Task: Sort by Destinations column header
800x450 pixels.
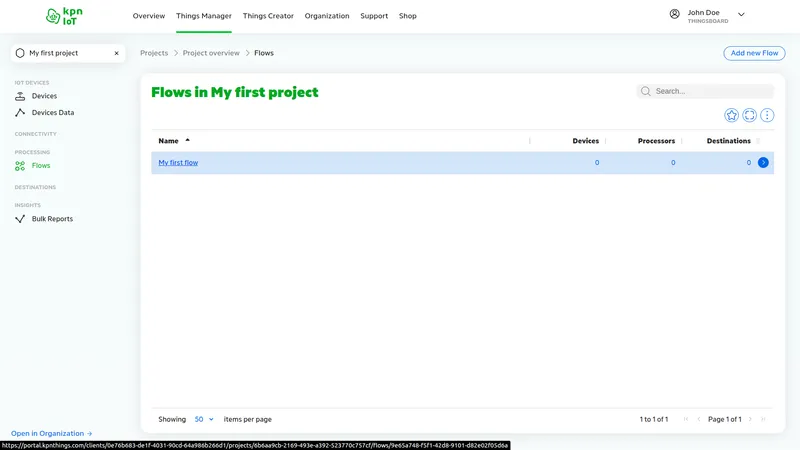Action: click(x=729, y=141)
